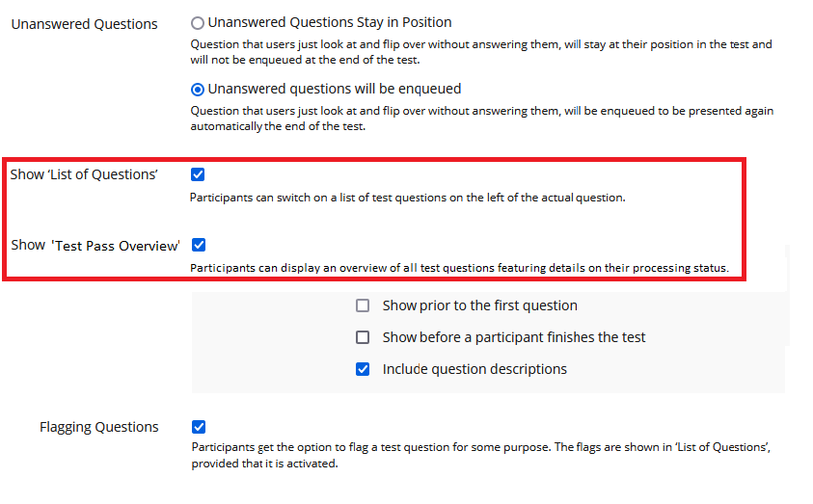The height and width of the screenshot is (504, 813).
Task: Select the 'Unanswered Questions Stay in Position' radio button
Action: click(198, 22)
